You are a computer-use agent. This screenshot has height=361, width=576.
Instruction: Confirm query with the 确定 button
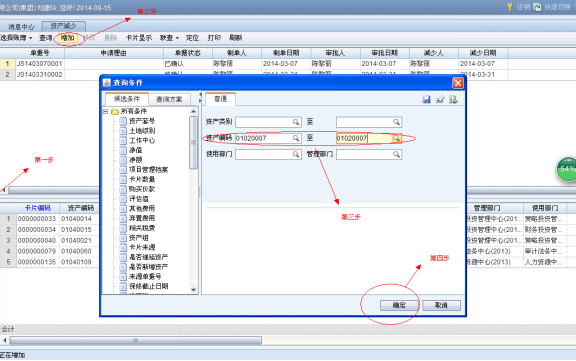click(x=399, y=305)
